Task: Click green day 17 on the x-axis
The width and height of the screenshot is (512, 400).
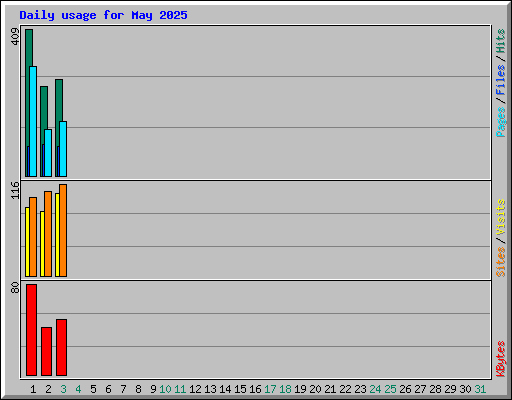Action: point(270,389)
